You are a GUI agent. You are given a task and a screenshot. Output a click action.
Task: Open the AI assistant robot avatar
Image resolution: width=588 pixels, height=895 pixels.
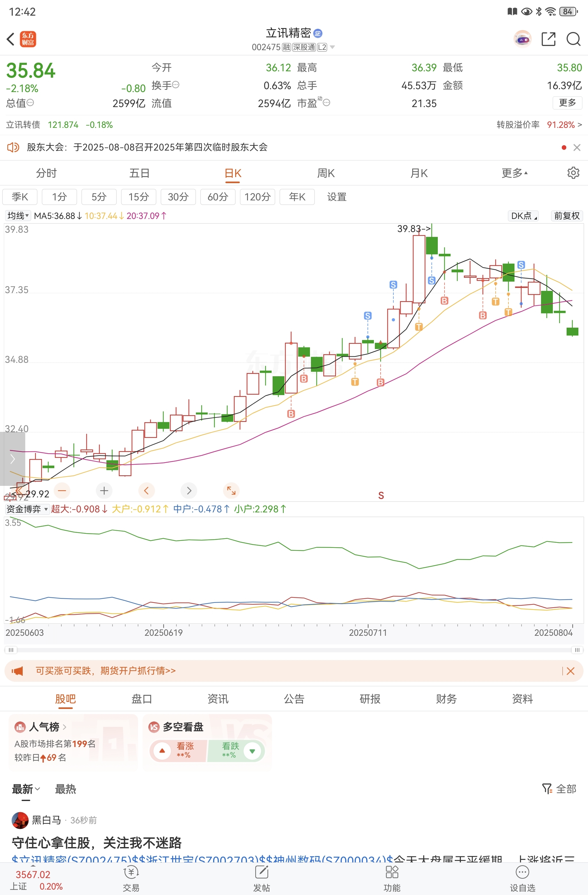[522, 39]
